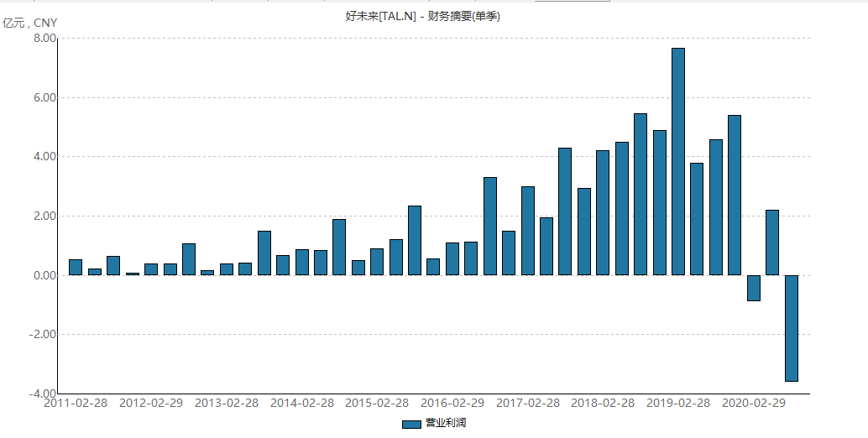
Task: Click the 4.00 y-axis label
Action: click(45, 157)
